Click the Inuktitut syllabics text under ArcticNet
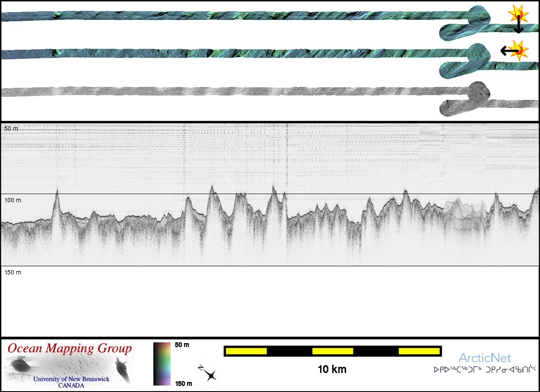Screen dimensions: 540x392 pyautogui.click(x=485, y=370)
